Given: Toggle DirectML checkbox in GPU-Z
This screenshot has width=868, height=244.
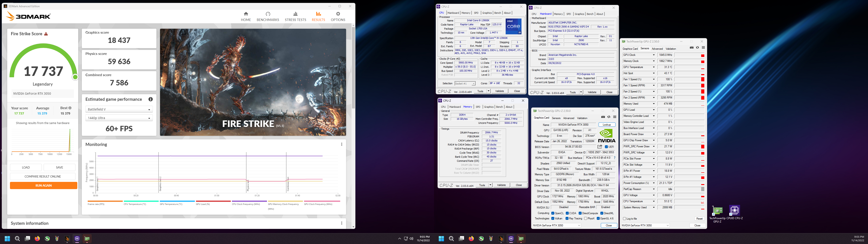Looking at the screenshot, I should click(602, 213).
